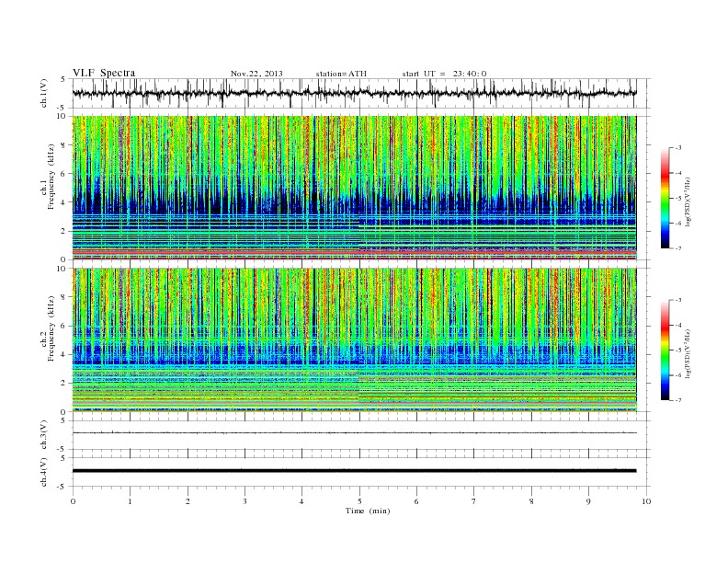This screenshot has width=728, height=563.
Task: Select the date text "Nov.22, 2013"
Action: (x=256, y=74)
